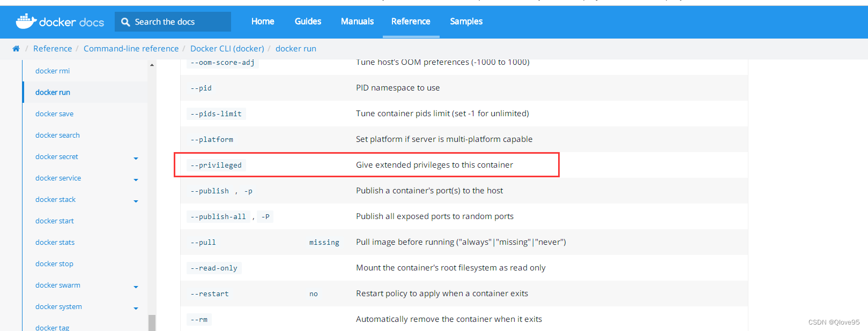
Task: Click the -P short flag code
Action: (265, 216)
